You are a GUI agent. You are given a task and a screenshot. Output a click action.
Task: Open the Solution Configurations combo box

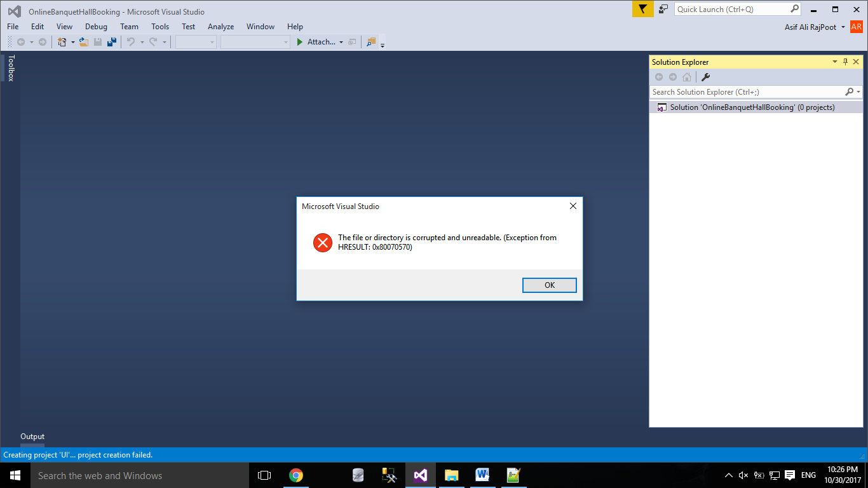(x=196, y=42)
